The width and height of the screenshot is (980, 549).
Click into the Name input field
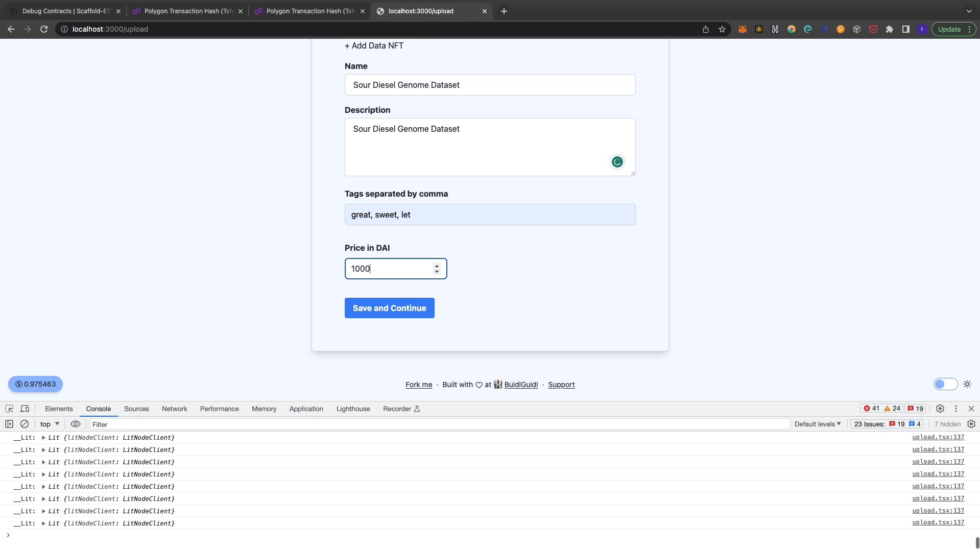[x=490, y=85]
